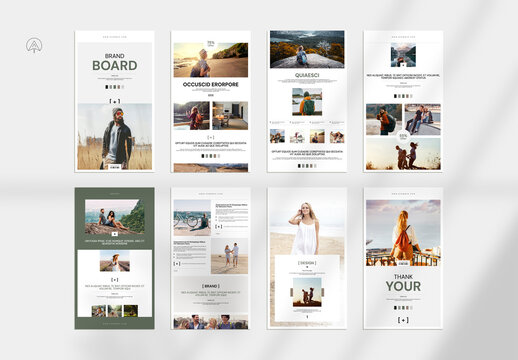Viewport: 518px width, 360px height.
Task: Open the woman at sunset beach photo
Action: pyautogui.click(x=211, y=60)
